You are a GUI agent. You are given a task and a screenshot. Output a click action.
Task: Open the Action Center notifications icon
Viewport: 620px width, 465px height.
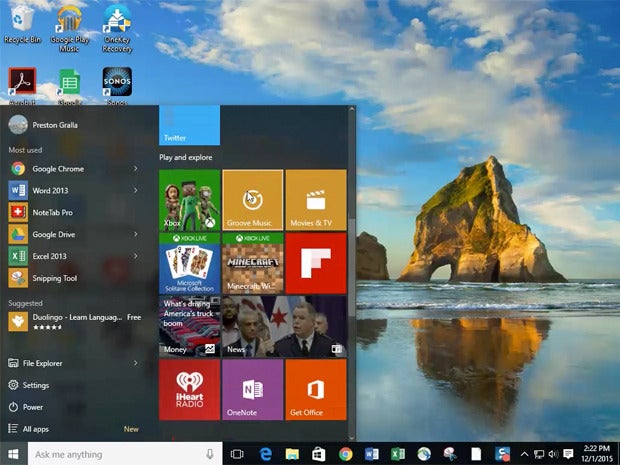pyautogui.click(x=568, y=454)
